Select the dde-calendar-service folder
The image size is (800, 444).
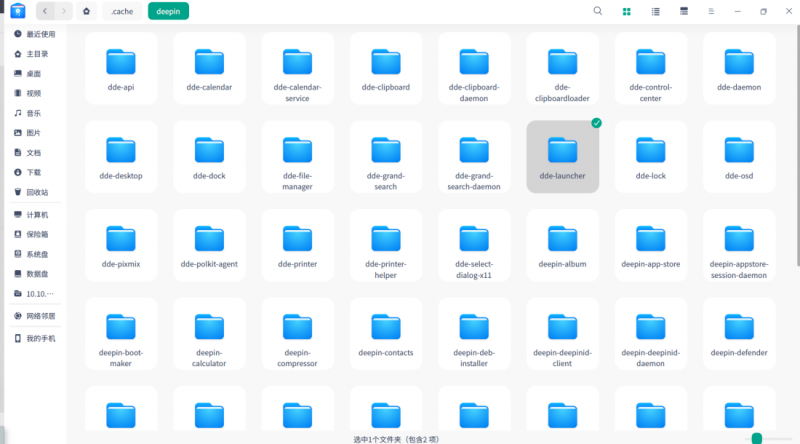coord(297,68)
